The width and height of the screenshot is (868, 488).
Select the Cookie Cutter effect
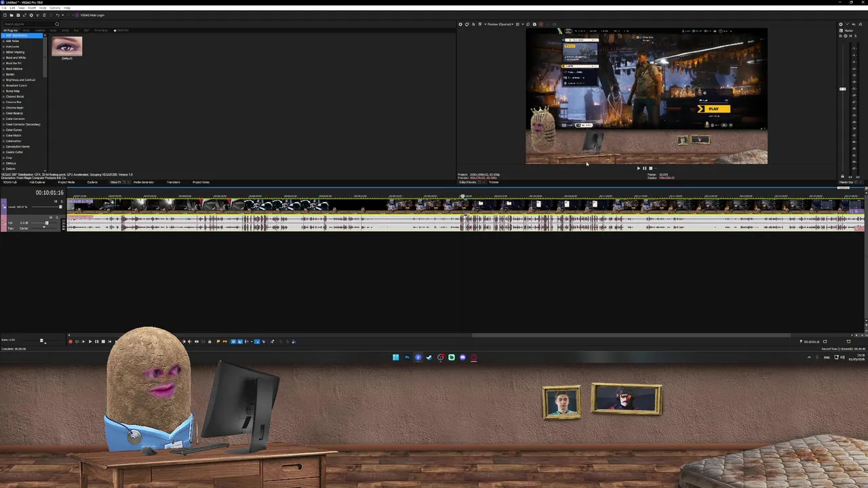tap(14, 152)
